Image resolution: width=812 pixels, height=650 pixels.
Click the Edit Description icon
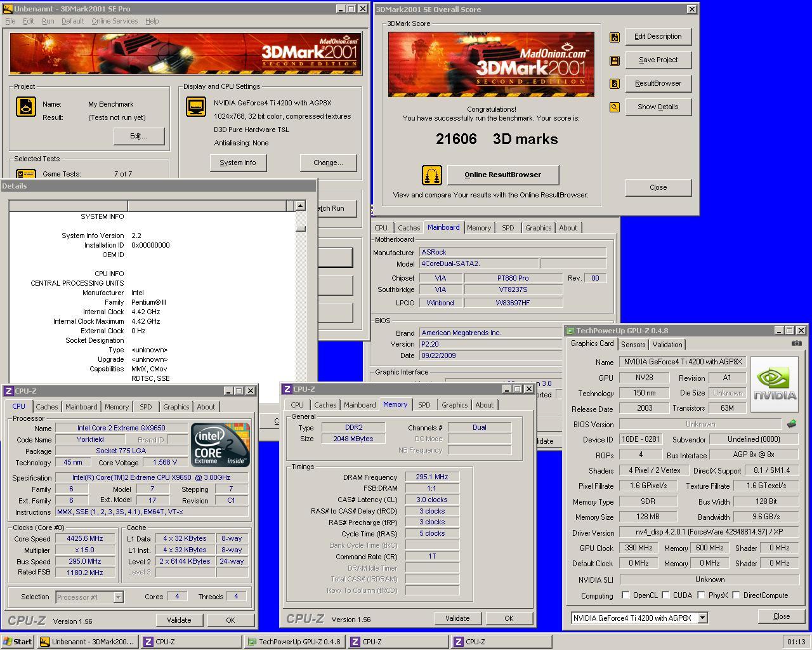coord(614,37)
